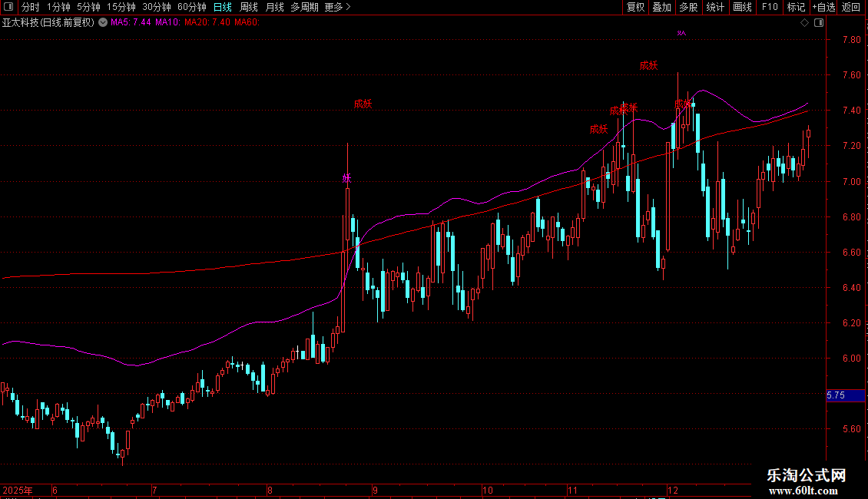Screen dimensions: 868x499
Task: Click the 7.80 price axis label
Action: [x=851, y=39]
